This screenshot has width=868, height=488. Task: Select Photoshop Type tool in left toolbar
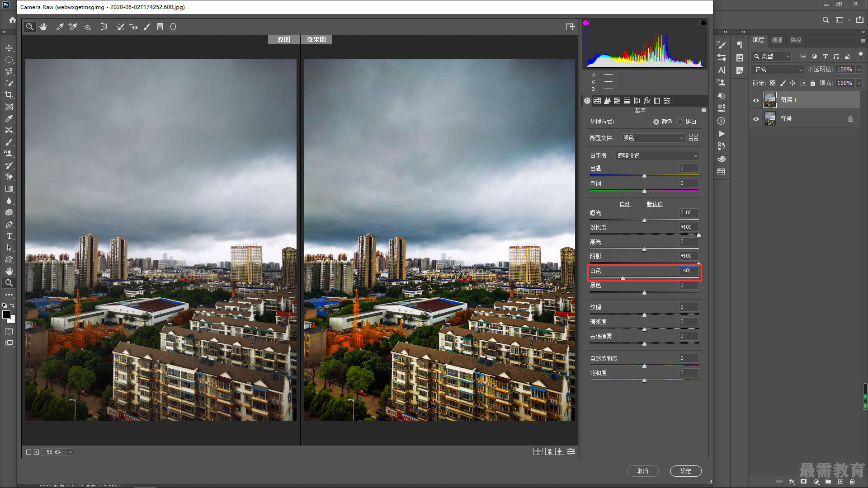pos(9,236)
